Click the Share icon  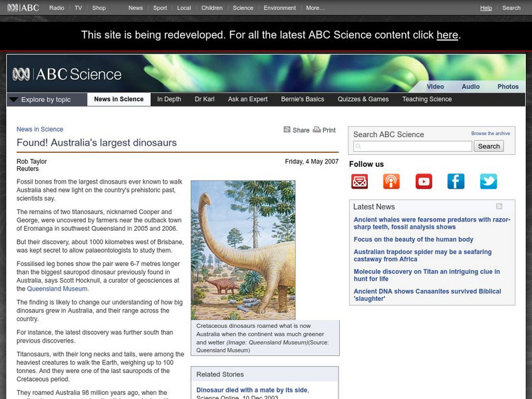tap(287, 130)
